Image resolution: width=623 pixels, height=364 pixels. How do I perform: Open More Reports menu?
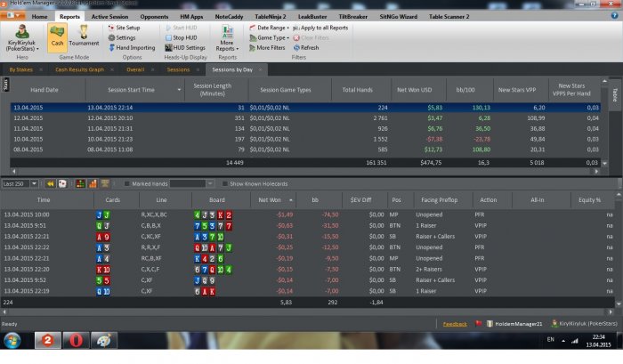point(227,38)
